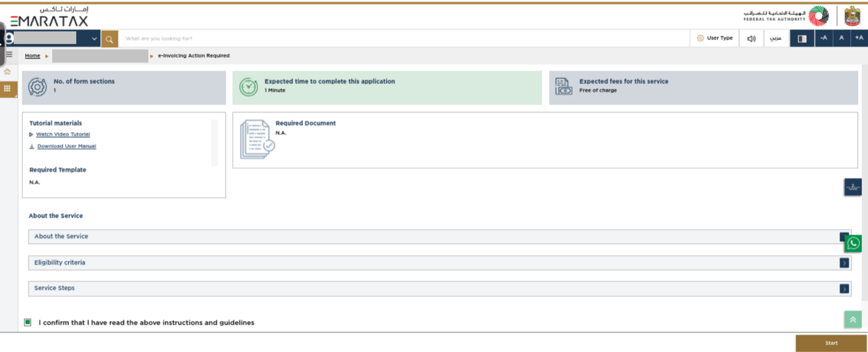868x352 pixels.
Task: Open WhatsApp chat icon
Action: point(853,244)
